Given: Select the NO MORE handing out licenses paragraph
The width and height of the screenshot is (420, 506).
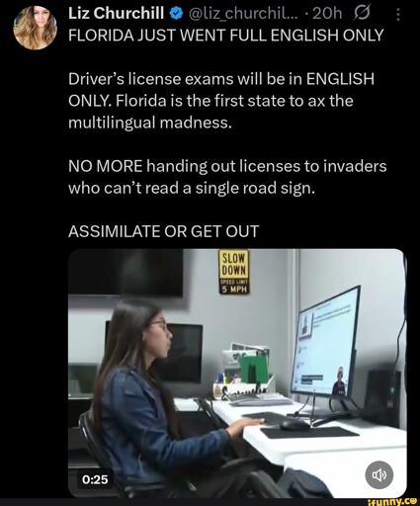Looking at the screenshot, I should 227,177.
